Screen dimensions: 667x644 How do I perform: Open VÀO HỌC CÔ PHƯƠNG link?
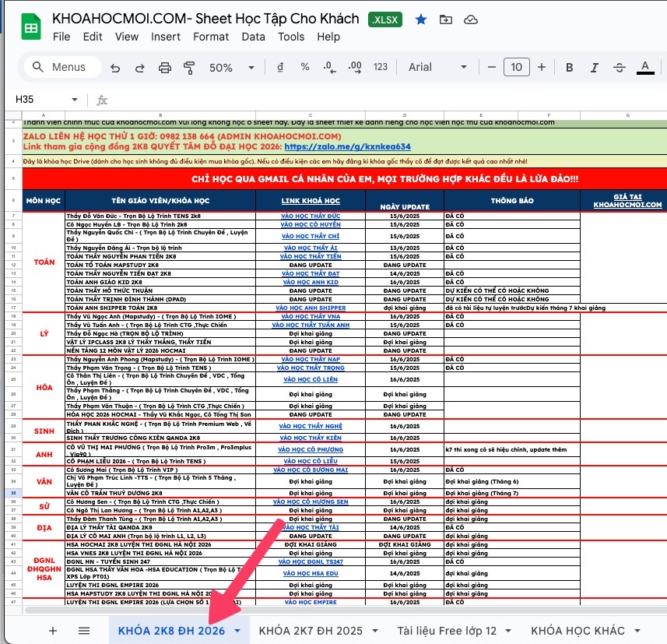[x=311, y=449]
